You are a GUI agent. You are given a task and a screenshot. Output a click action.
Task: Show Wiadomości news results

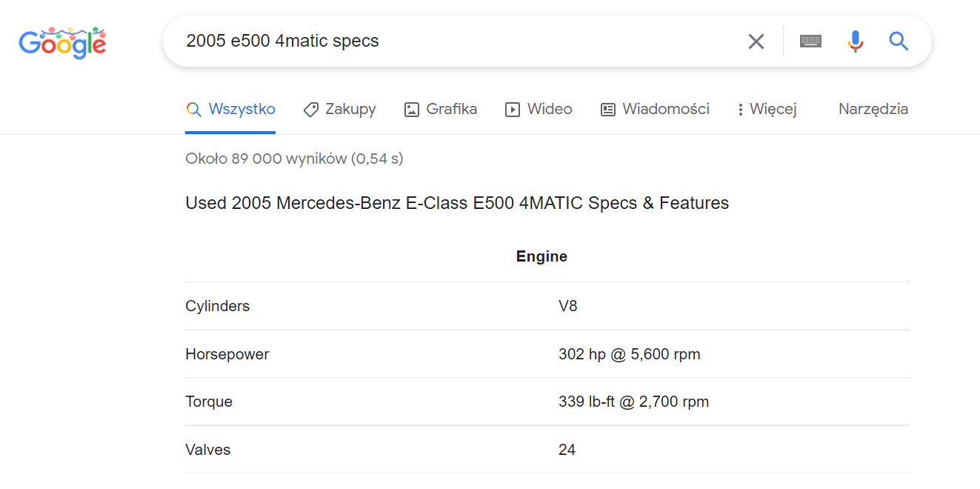665,110
